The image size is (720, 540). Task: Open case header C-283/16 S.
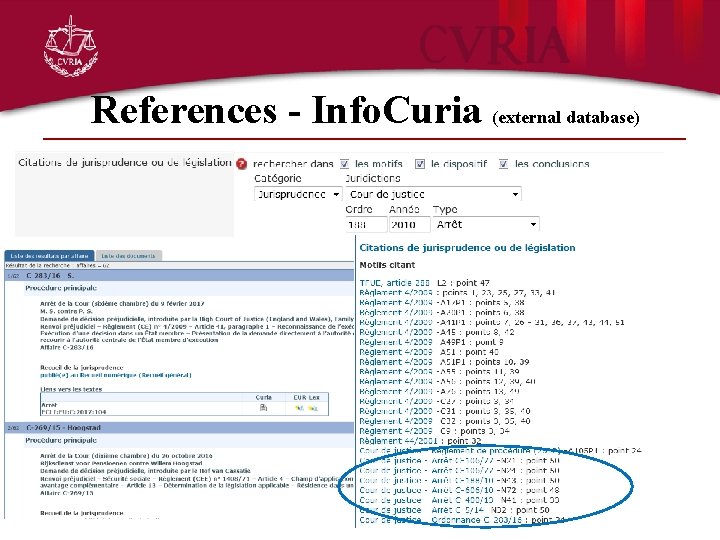coord(179,276)
